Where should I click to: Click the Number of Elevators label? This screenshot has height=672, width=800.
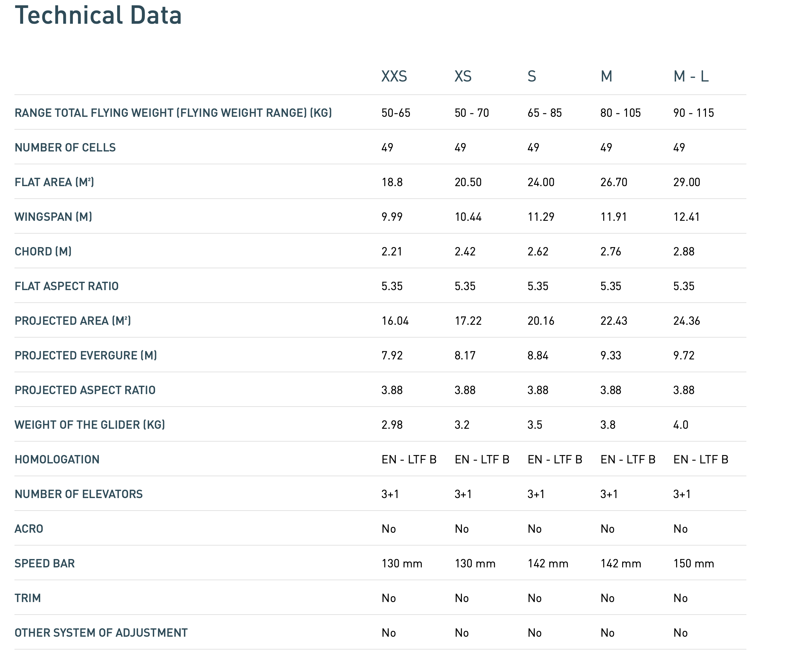(79, 494)
